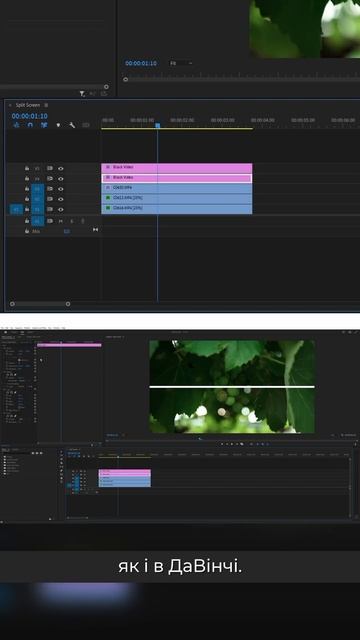Click the right handle of timeline zoom bar
Viewport: 360px width, 640px height.
(x=68, y=304)
